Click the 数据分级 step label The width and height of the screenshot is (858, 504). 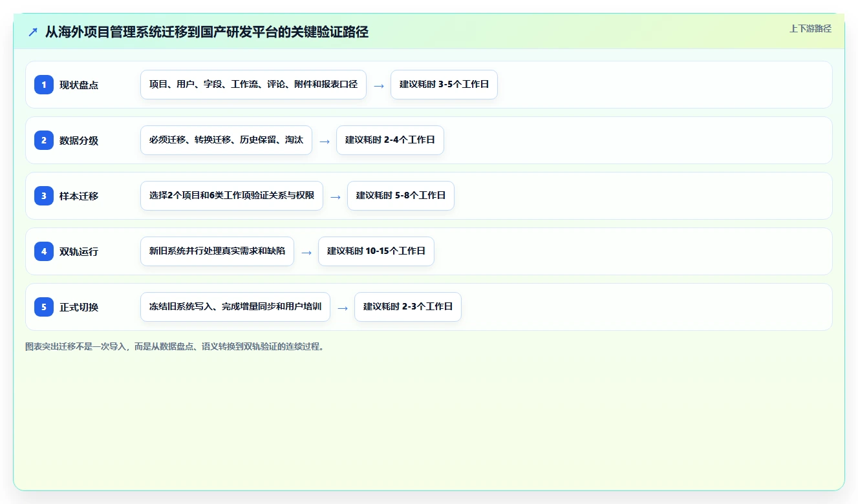pos(79,141)
